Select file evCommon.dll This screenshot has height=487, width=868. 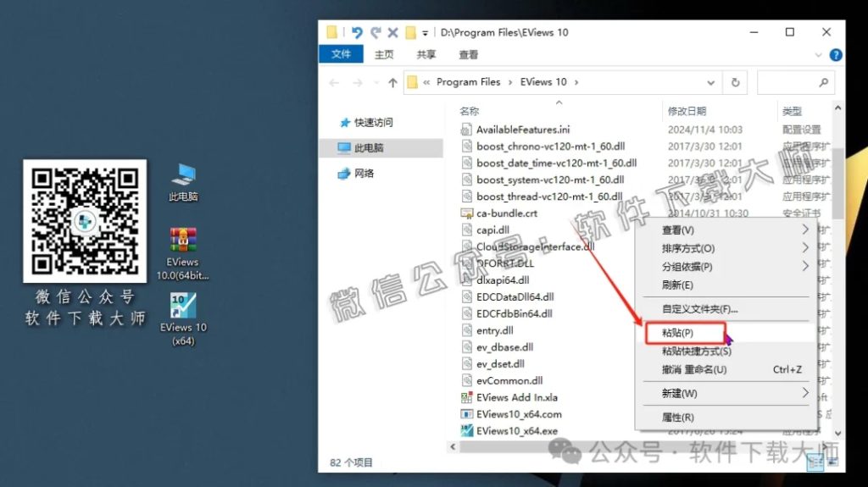pos(509,380)
